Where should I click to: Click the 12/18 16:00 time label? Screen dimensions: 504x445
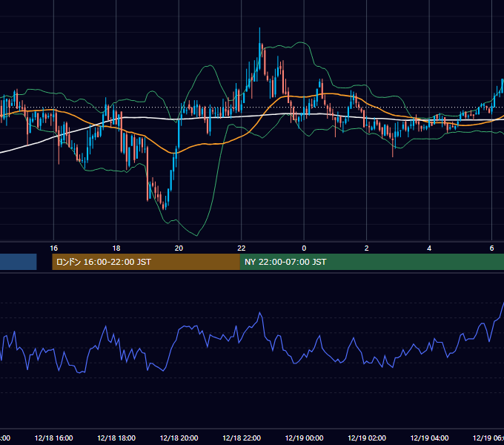point(53,438)
